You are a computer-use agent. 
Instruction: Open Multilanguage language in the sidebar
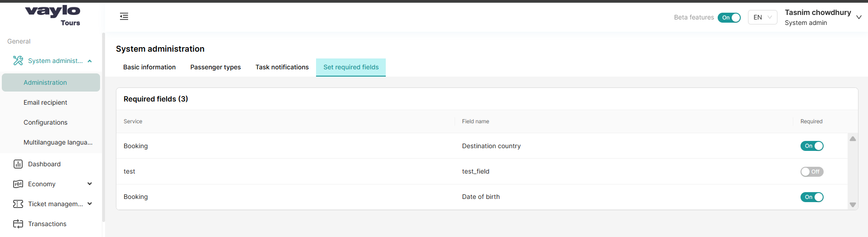[51, 142]
